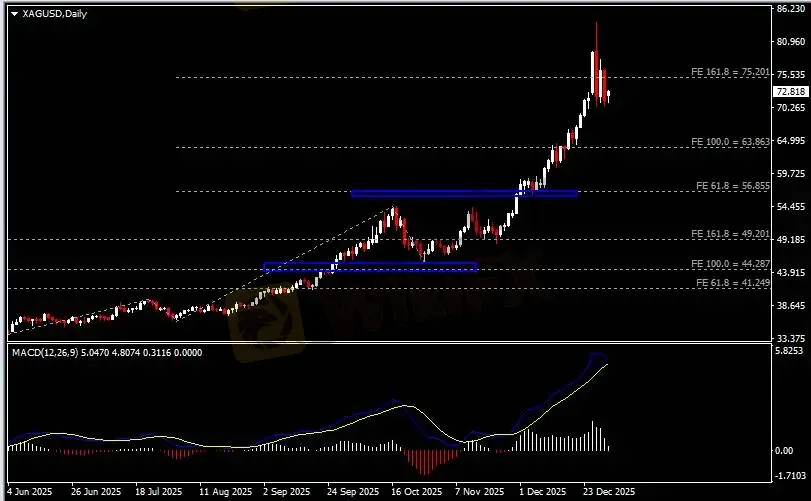
Task: Click the 4 Jun 2025 date marker
Action: point(30,491)
